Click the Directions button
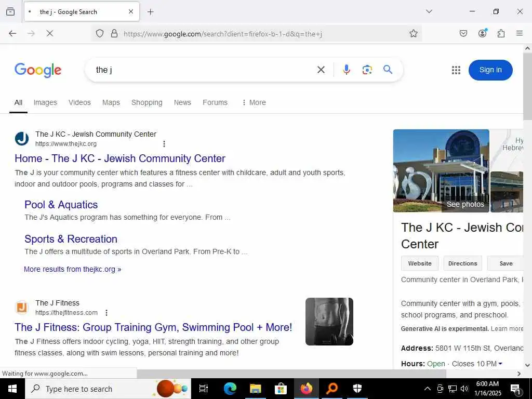The height and width of the screenshot is (399, 532). click(x=462, y=263)
